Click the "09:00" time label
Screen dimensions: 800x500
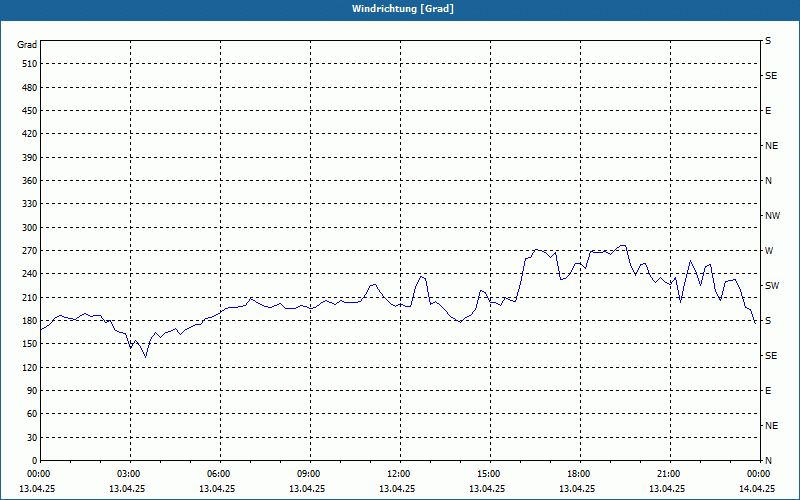(x=310, y=474)
